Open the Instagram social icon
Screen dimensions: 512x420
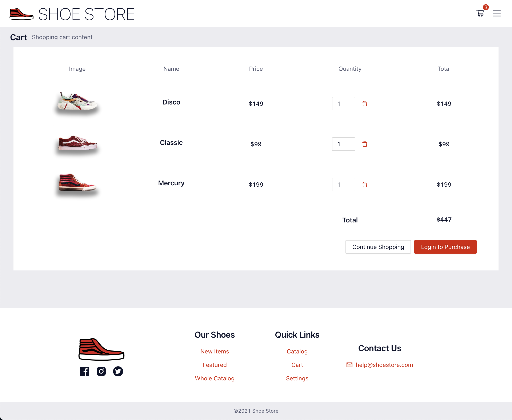[101, 371]
